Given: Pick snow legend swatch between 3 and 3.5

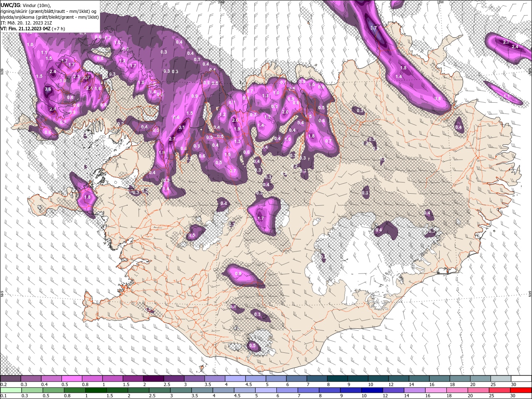Looking at the screenshot, I should click(x=194, y=379).
